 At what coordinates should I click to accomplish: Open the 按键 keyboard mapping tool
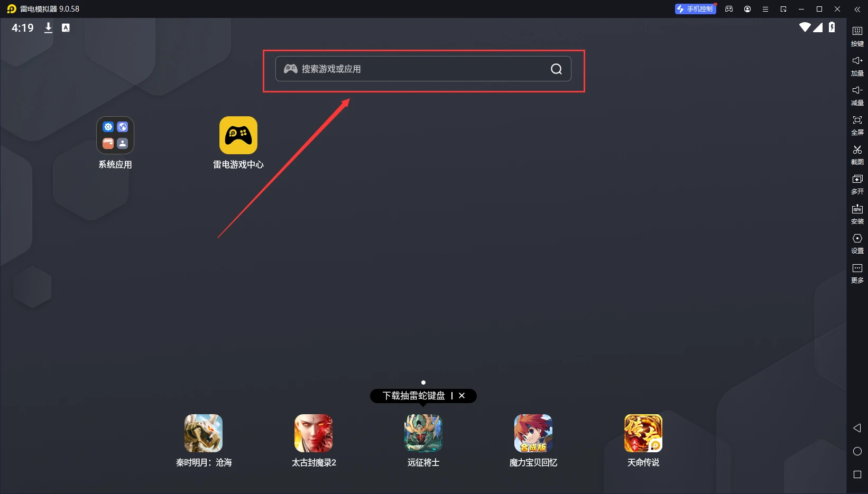point(857,36)
